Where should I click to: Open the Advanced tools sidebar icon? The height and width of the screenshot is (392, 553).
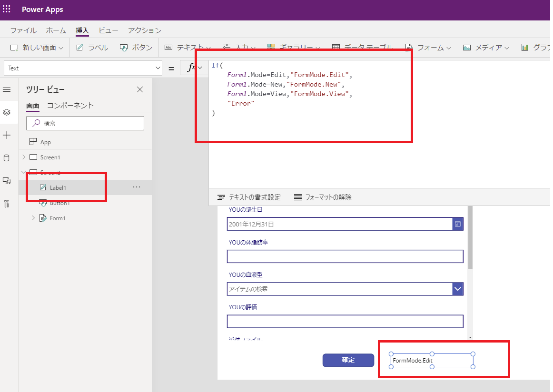[7, 204]
